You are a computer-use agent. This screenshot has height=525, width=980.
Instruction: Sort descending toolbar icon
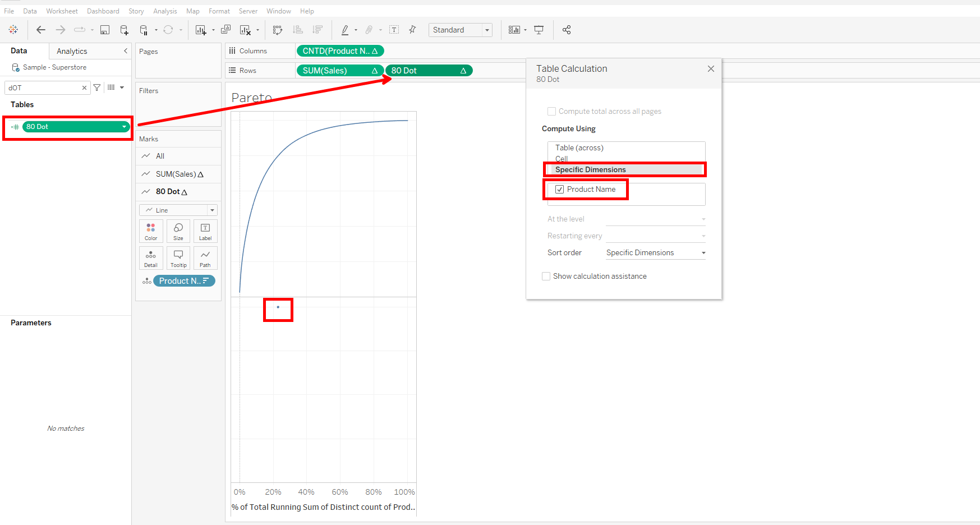[318, 30]
